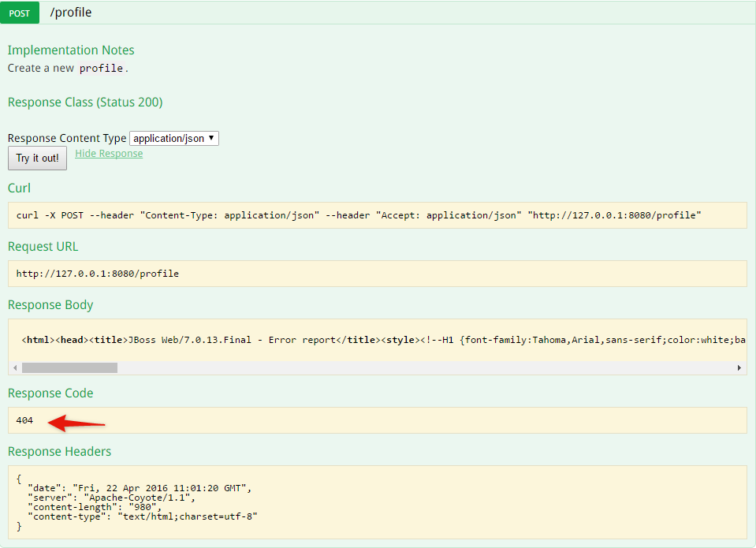Click the 404 response code value

pos(24,420)
